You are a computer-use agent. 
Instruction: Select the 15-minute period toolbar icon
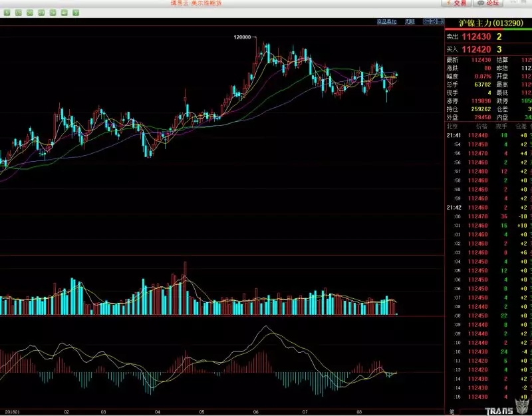click(x=19, y=13)
